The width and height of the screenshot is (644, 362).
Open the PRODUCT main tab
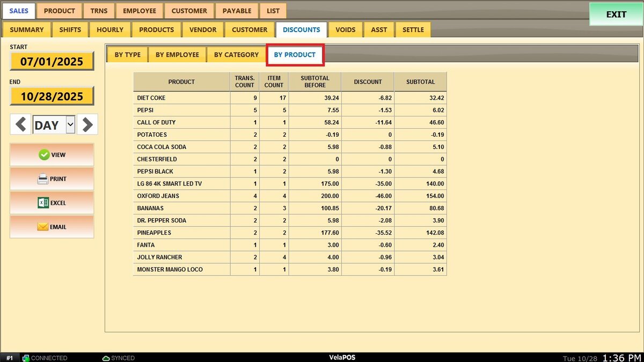[60, 11]
